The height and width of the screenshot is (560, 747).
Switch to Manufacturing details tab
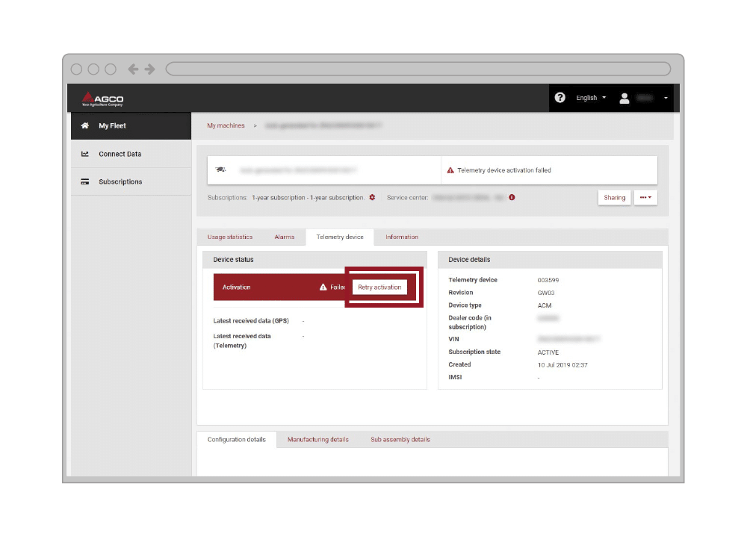point(317,440)
